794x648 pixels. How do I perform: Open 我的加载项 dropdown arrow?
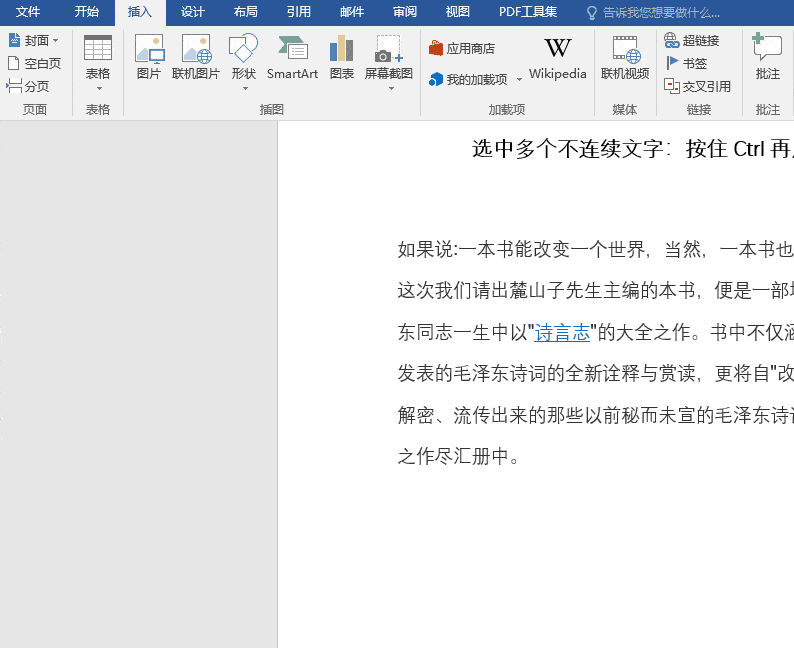[x=519, y=79]
